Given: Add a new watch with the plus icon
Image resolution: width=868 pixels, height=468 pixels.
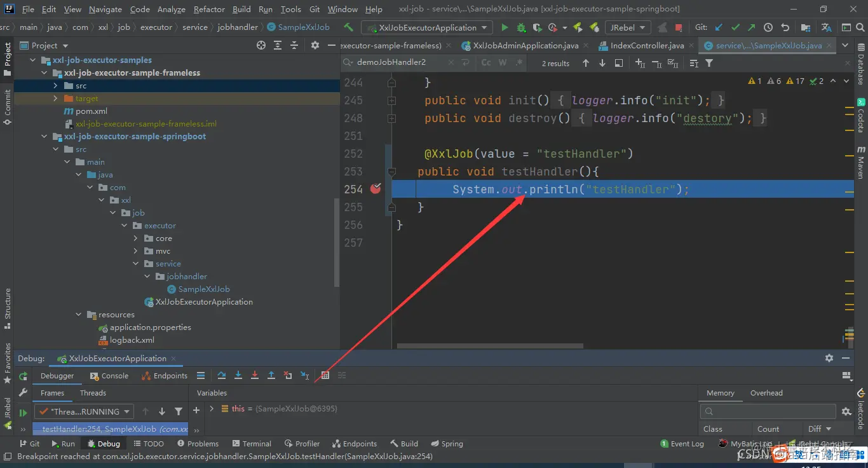Looking at the screenshot, I should pos(196,411).
